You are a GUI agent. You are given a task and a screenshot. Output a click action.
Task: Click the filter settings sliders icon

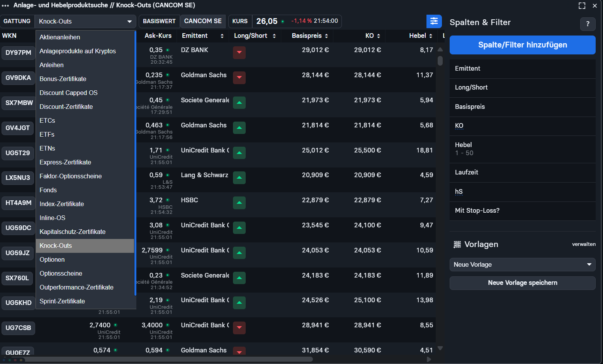pyautogui.click(x=434, y=21)
